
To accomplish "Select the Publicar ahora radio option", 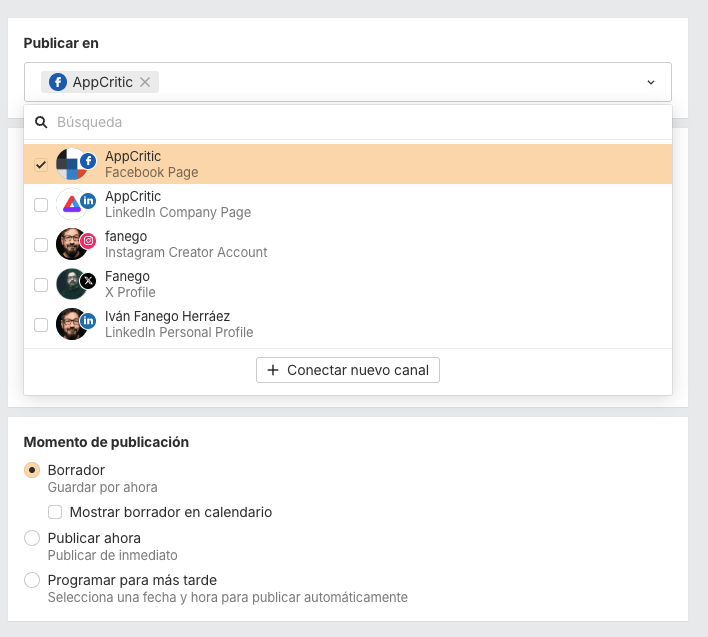I will coord(32,538).
